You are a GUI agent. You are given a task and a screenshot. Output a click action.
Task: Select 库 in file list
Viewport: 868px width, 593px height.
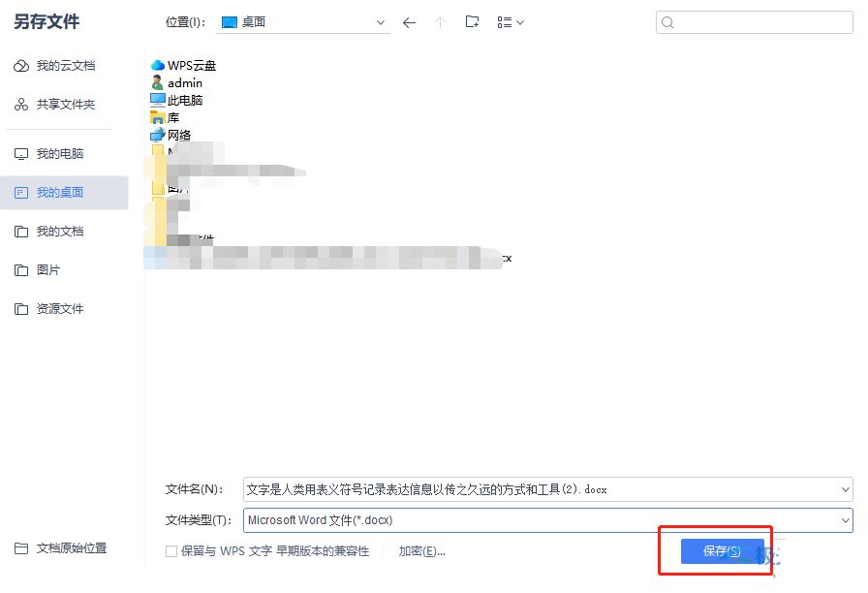click(x=173, y=117)
